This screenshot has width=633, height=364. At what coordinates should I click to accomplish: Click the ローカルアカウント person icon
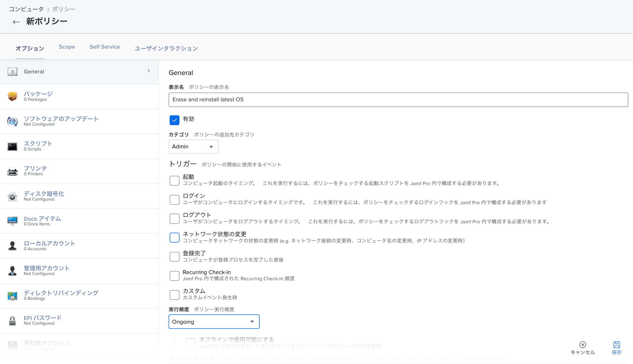(x=12, y=246)
